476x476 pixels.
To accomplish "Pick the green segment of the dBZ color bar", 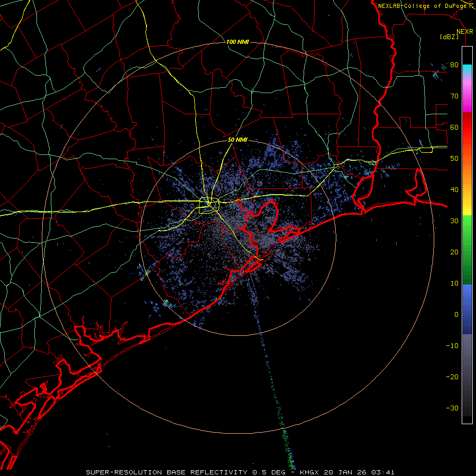I will (x=467, y=250).
